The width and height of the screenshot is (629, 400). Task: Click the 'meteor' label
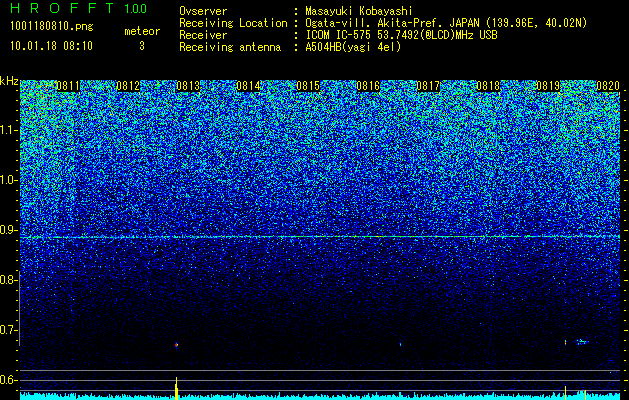(x=142, y=31)
